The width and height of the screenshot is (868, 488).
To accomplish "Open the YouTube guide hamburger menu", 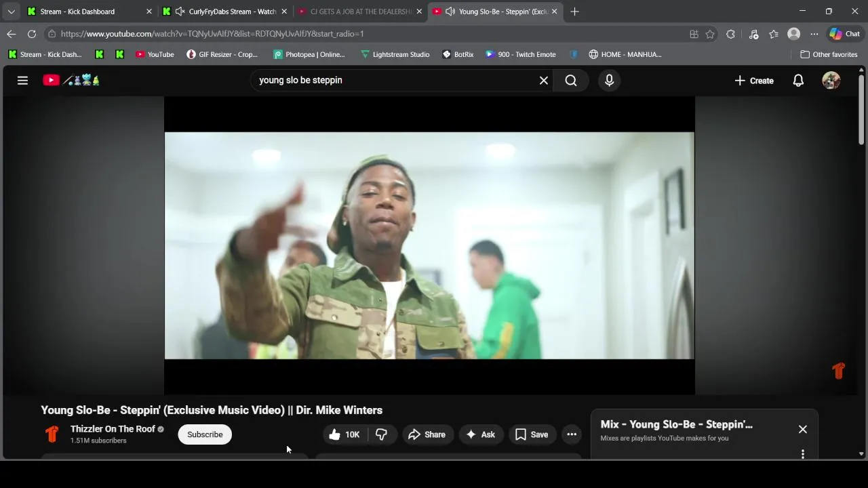I will (x=22, y=80).
